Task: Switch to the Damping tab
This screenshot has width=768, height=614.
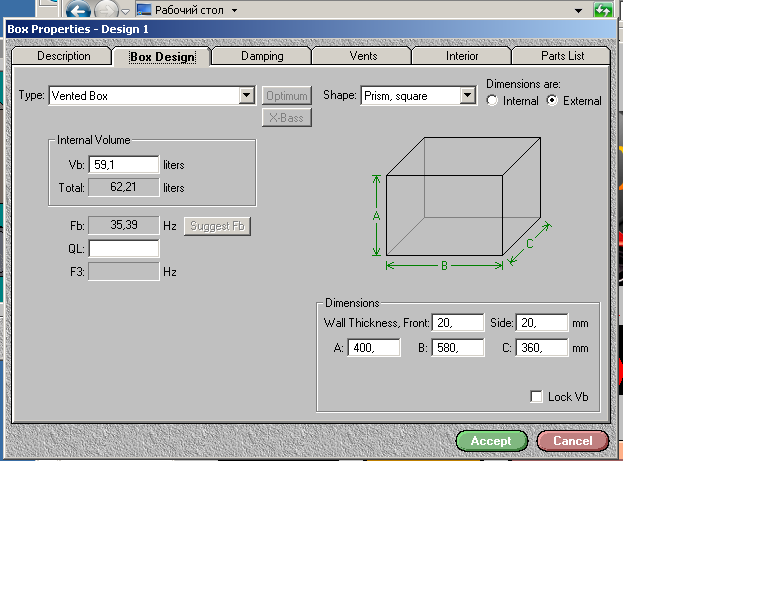Action: 262,56
